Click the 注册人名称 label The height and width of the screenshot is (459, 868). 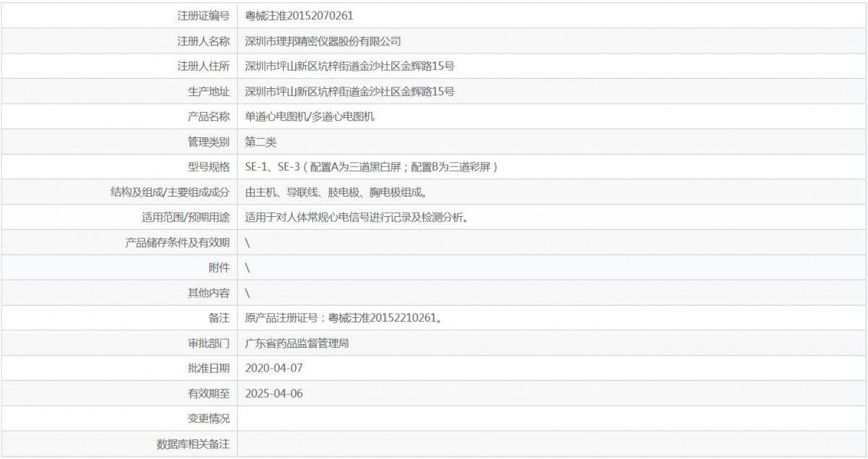[x=203, y=41]
